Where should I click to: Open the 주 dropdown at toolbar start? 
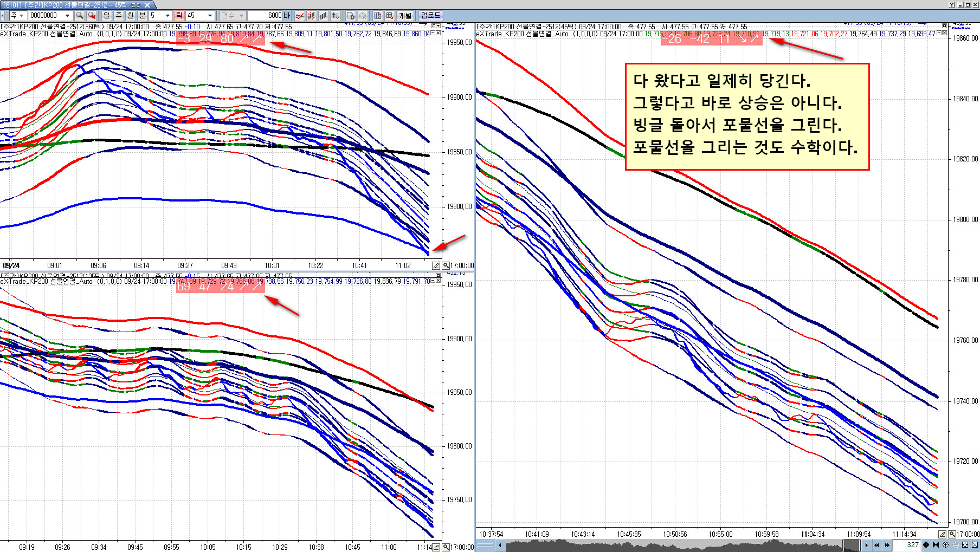point(17,16)
